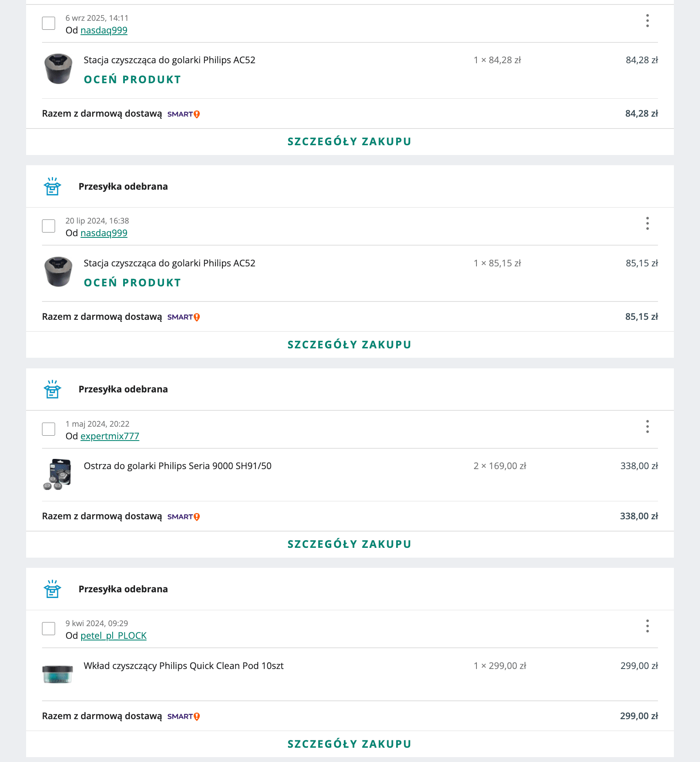Open seller petel_pl_PLOCK profile link

pyautogui.click(x=113, y=636)
